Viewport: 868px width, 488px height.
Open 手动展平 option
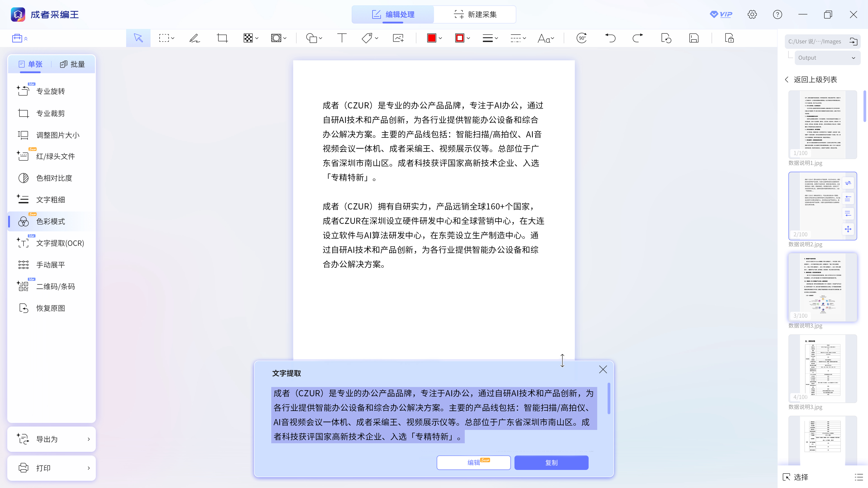point(52,265)
